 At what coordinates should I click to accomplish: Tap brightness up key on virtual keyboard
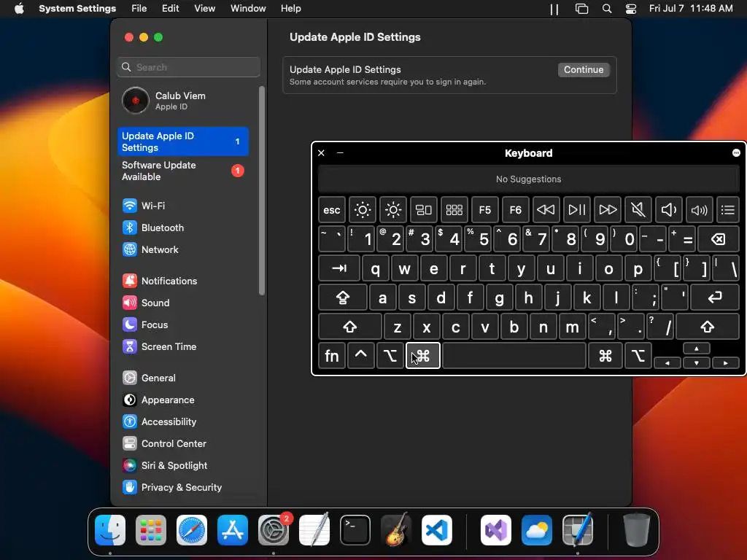tap(393, 209)
